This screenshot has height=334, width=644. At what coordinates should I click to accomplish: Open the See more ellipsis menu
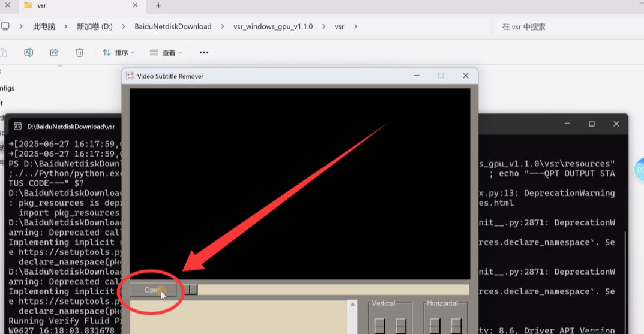(x=204, y=53)
